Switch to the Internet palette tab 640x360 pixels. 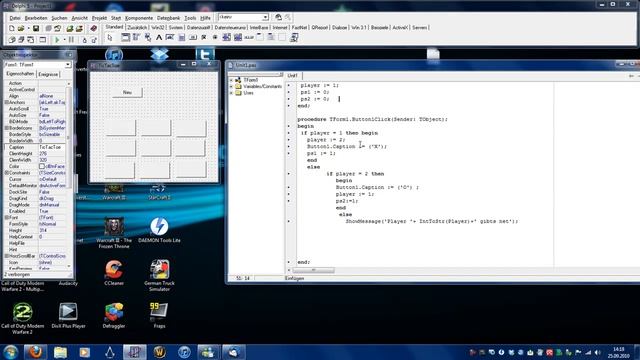point(280,28)
